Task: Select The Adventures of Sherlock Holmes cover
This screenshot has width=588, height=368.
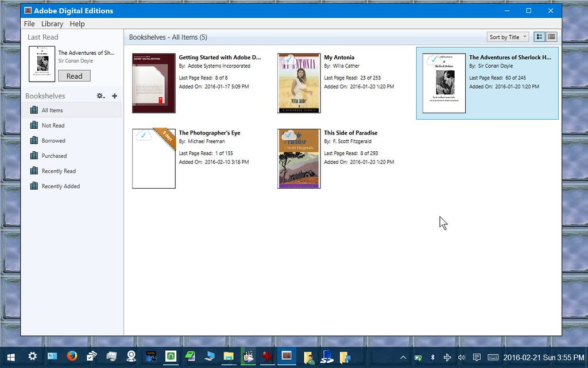Action: point(444,83)
